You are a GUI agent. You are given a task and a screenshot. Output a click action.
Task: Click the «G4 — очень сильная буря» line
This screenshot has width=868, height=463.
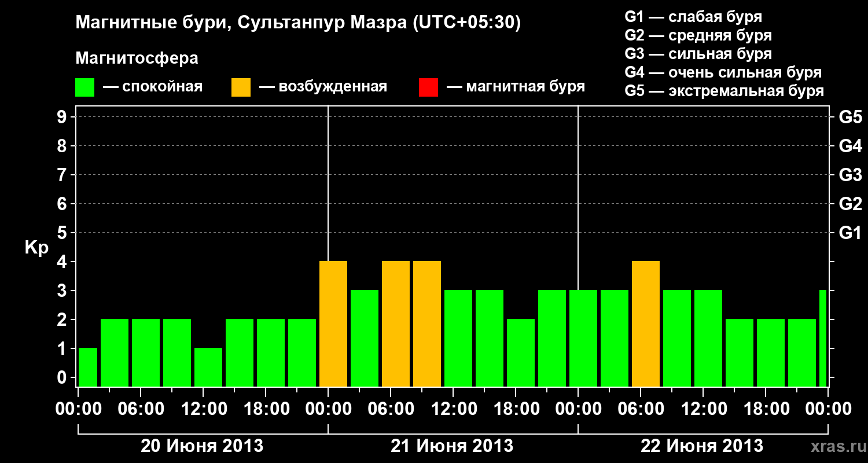click(x=723, y=72)
